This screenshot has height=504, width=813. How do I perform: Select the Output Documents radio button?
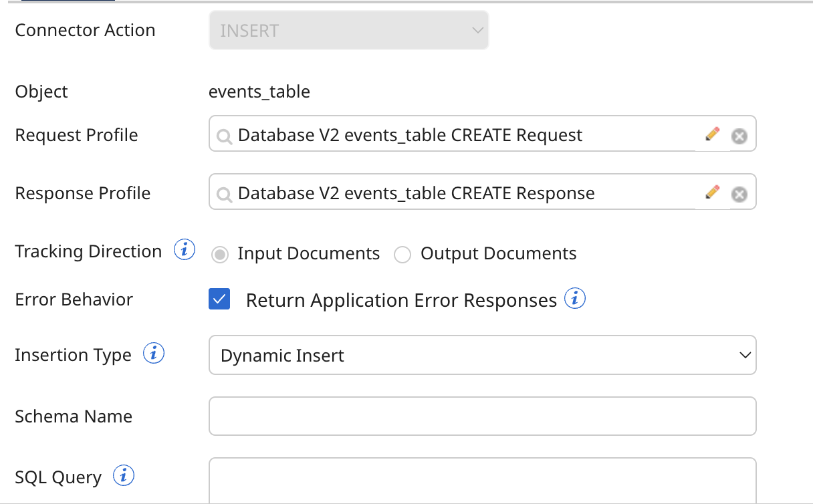[x=402, y=255]
